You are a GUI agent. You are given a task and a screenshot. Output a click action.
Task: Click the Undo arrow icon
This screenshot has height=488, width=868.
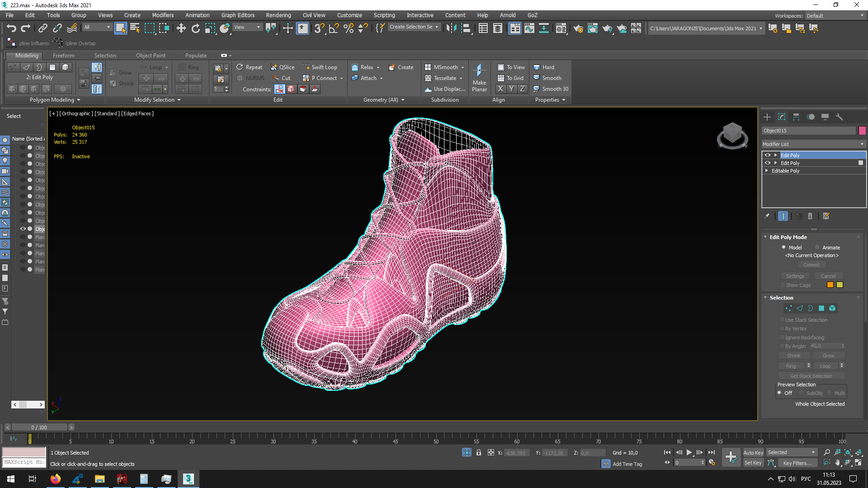(11, 28)
